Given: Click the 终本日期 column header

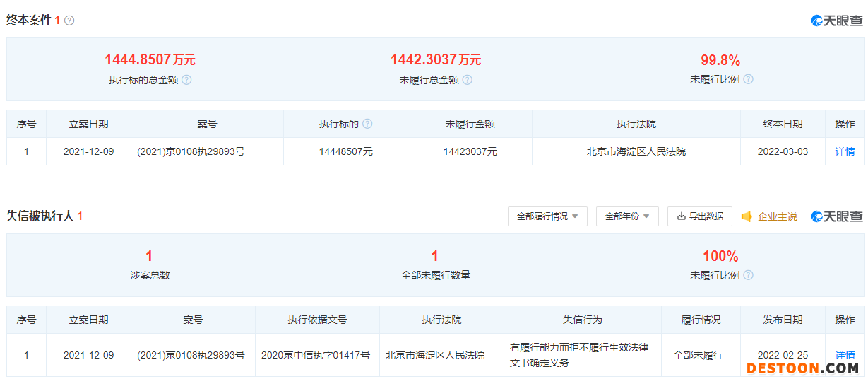Looking at the screenshot, I should coord(783,124).
